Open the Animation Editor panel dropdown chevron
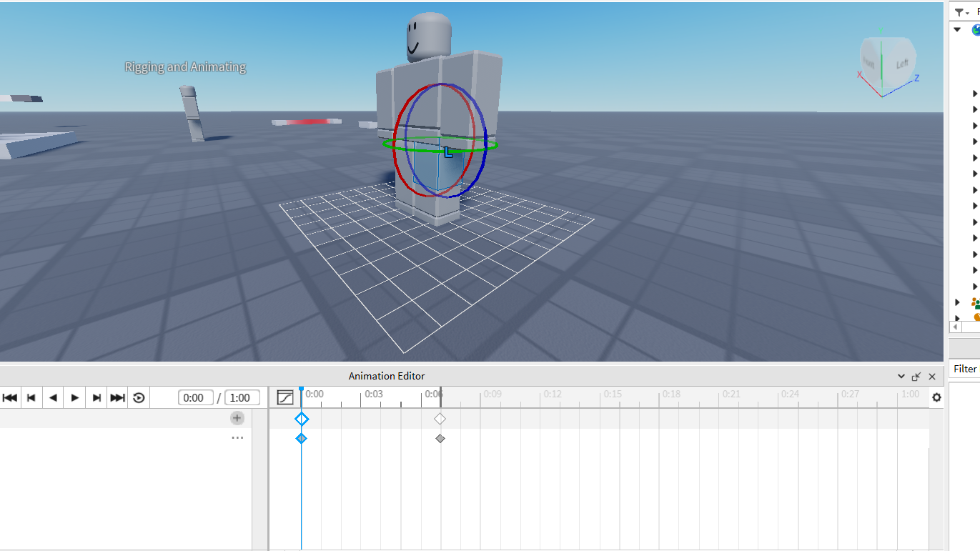 coord(901,376)
